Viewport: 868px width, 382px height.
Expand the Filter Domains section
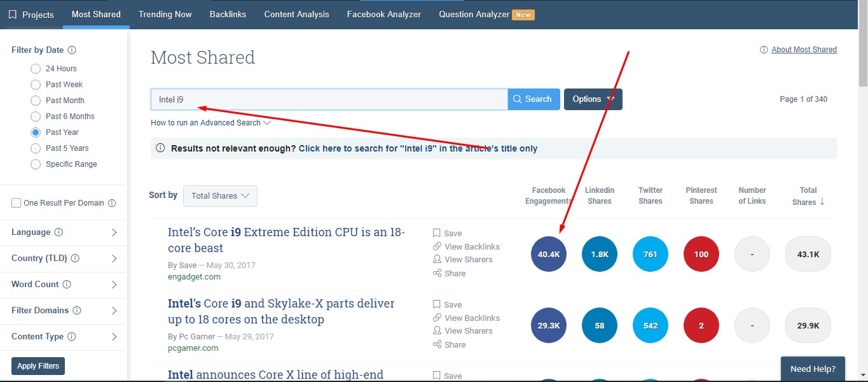tap(64, 311)
